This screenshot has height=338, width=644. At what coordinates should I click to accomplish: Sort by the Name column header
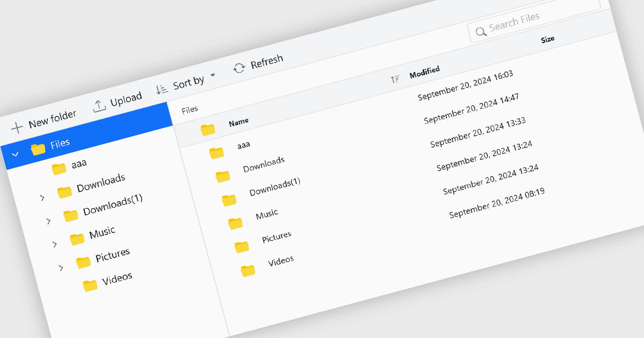(x=239, y=122)
